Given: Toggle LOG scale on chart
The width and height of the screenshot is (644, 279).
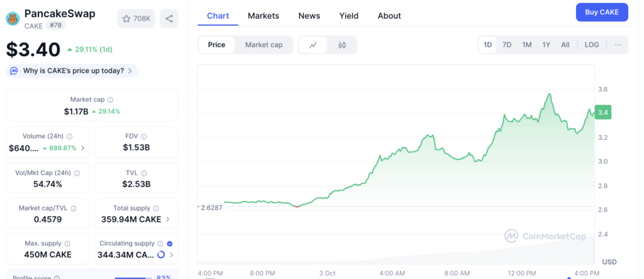Looking at the screenshot, I should (x=591, y=45).
